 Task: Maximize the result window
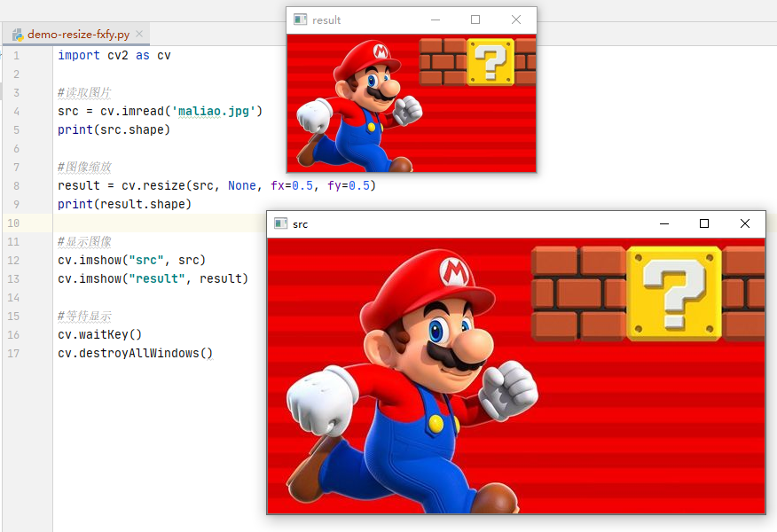(x=475, y=20)
